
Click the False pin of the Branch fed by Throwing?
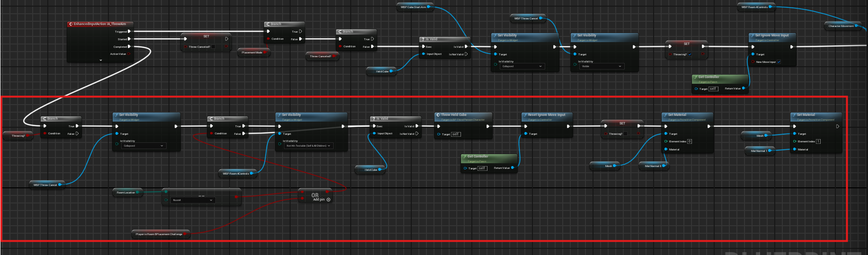[77, 134]
